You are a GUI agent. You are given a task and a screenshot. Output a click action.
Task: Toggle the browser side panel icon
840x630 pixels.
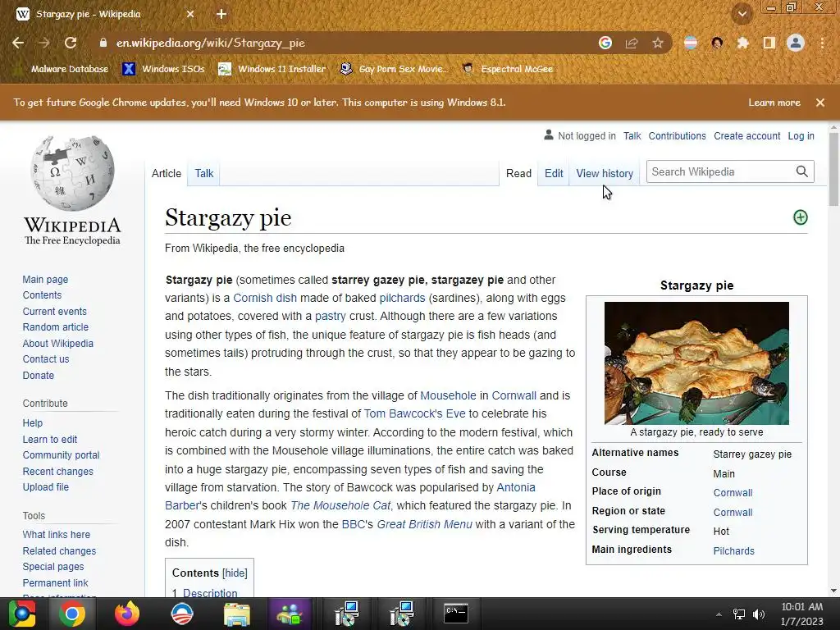click(769, 43)
